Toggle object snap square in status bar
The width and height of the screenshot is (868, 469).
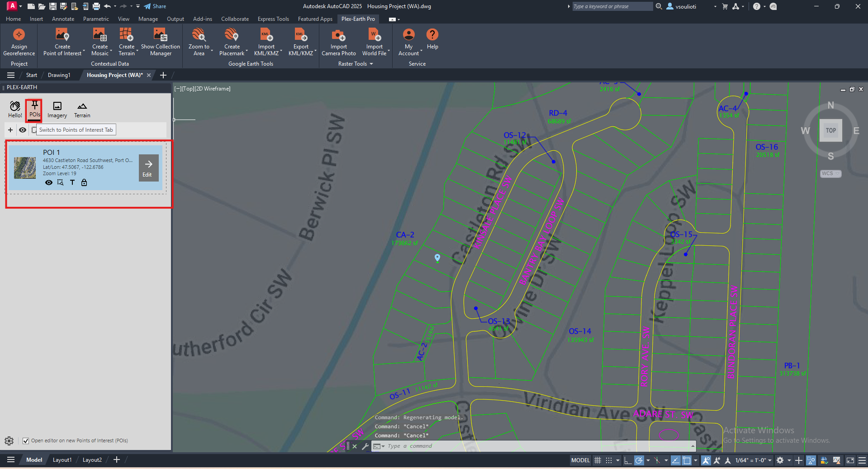(x=686, y=460)
